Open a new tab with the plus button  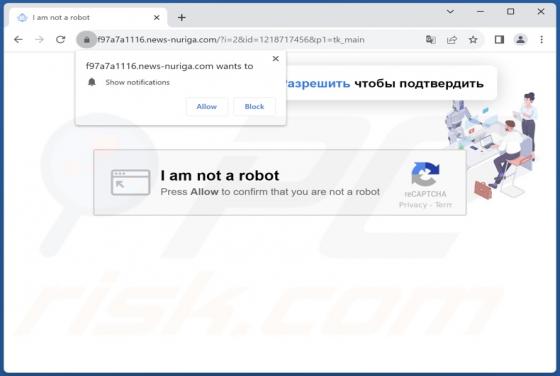[181, 17]
